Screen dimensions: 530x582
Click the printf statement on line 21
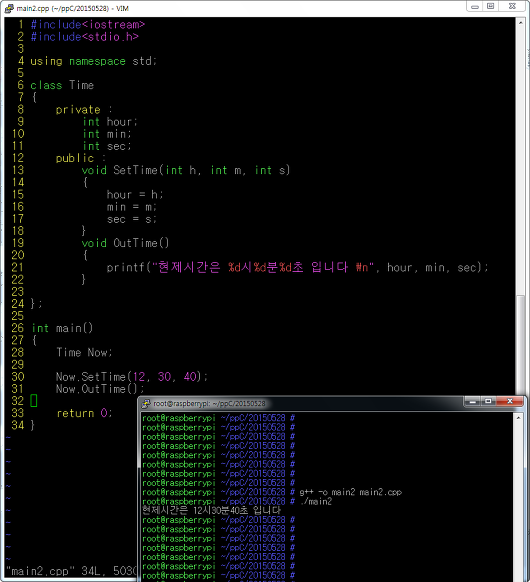coord(298,268)
